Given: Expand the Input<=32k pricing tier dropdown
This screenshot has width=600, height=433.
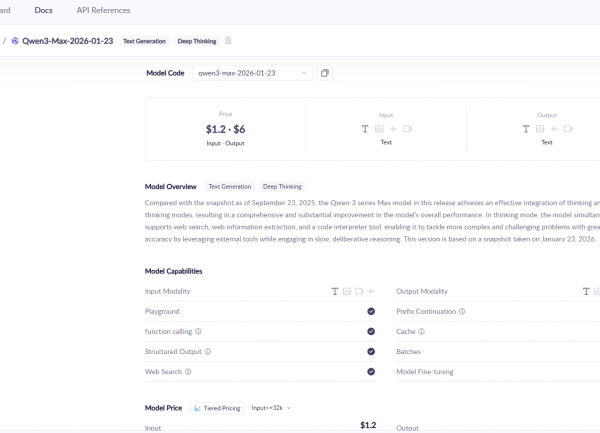Looking at the screenshot, I should [271, 408].
